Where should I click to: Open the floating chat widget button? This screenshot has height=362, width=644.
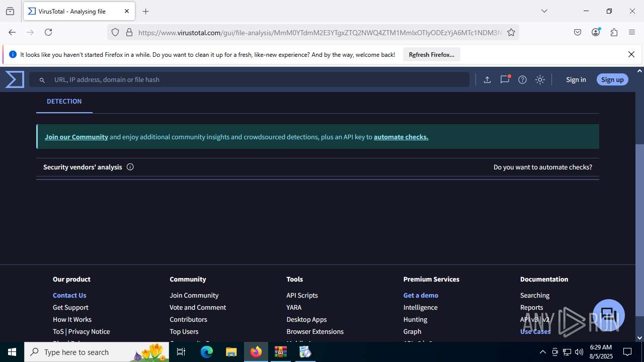point(608,315)
